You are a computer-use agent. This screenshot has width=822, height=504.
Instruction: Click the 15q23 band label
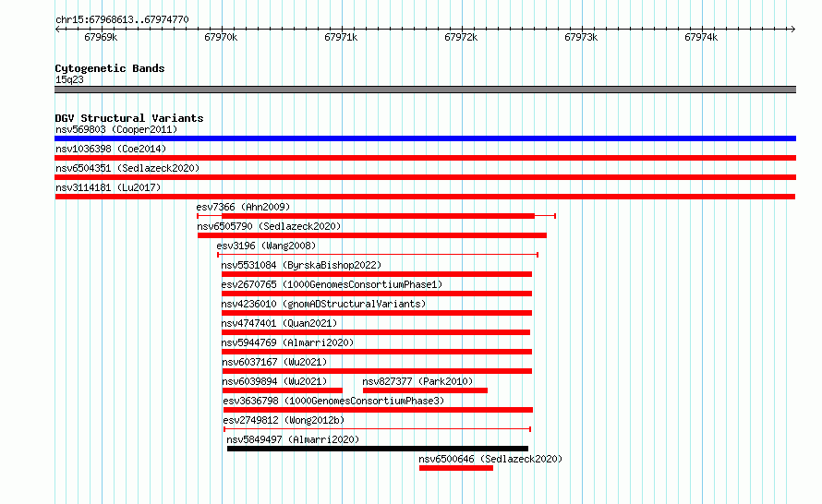(x=69, y=79)
